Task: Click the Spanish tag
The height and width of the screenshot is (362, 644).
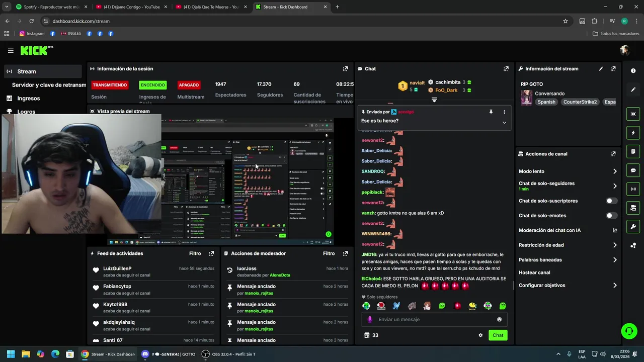Action: (546, 102)
